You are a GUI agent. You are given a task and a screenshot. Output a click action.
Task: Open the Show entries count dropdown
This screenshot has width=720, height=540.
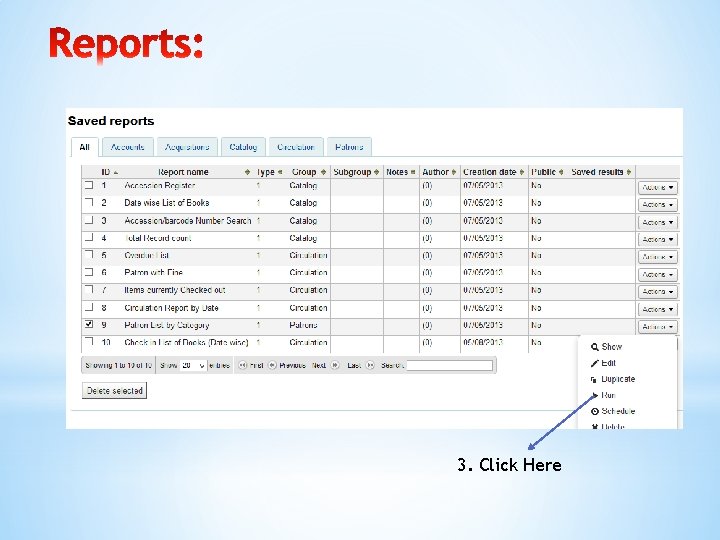[193, 366]
